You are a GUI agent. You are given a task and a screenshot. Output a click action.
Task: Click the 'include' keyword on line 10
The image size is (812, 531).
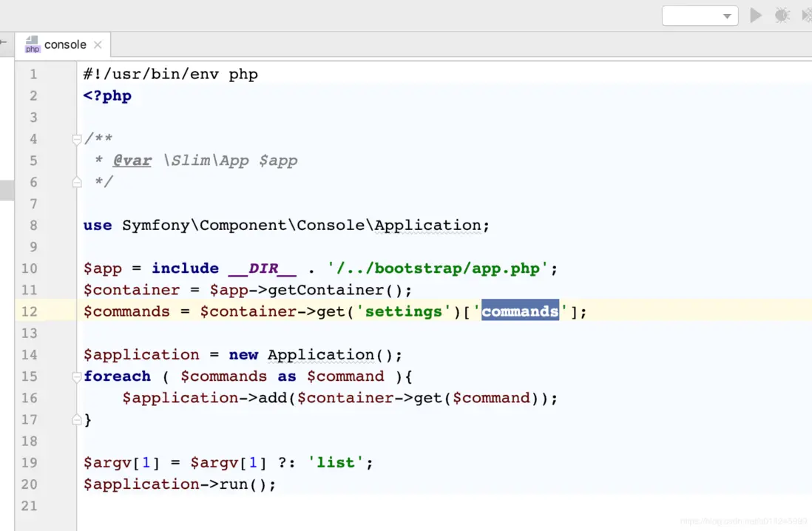click(x=185, y=268)
